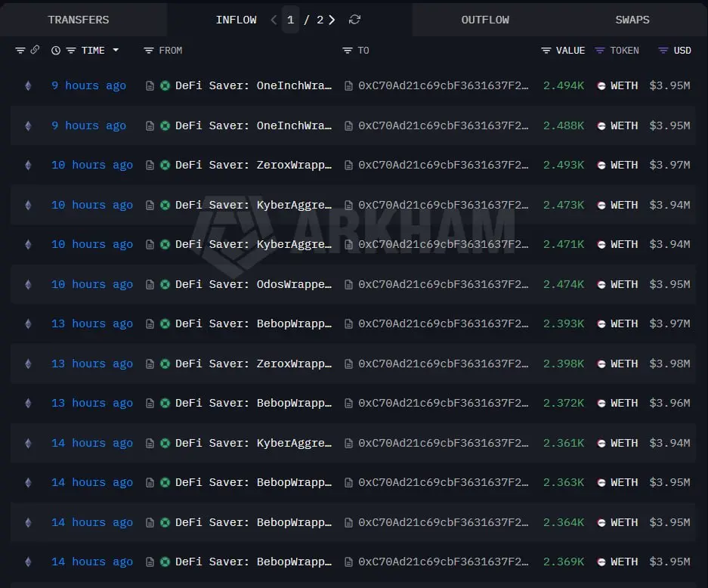Click DeFi Saver OdosWrappe... sender
The width and height of the screenshot is (708, 588).
pos(253,284)
